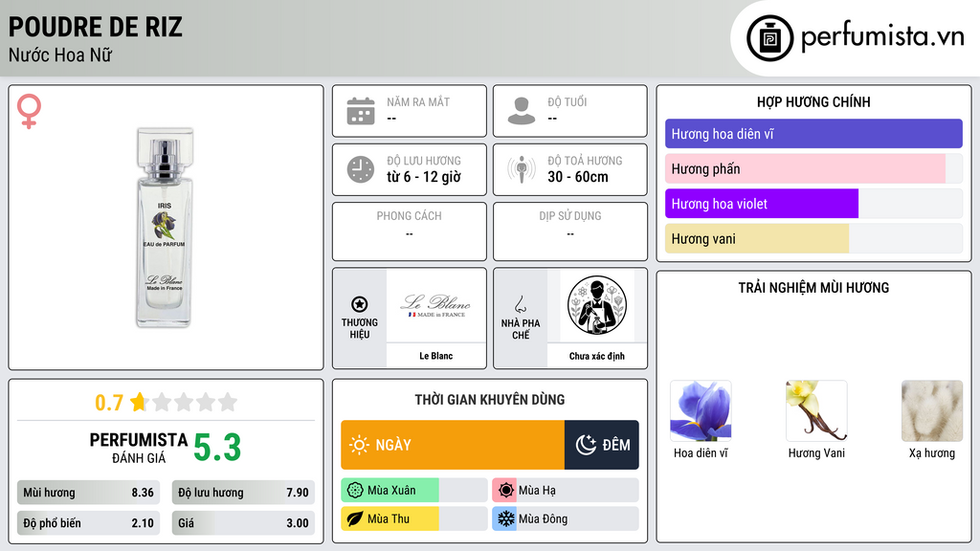Click the perfumista.vn bottle logo icon

[769, 38]
